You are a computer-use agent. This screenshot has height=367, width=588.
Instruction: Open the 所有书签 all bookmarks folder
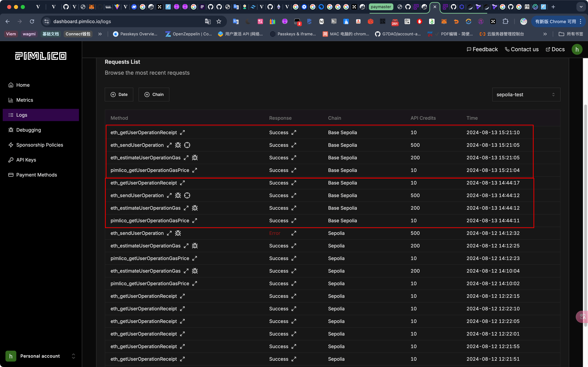[571, 34]
